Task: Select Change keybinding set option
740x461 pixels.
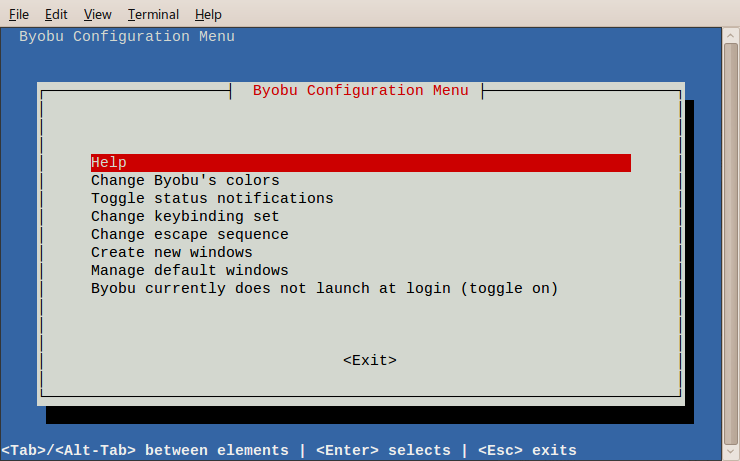Action: (185, 216)
